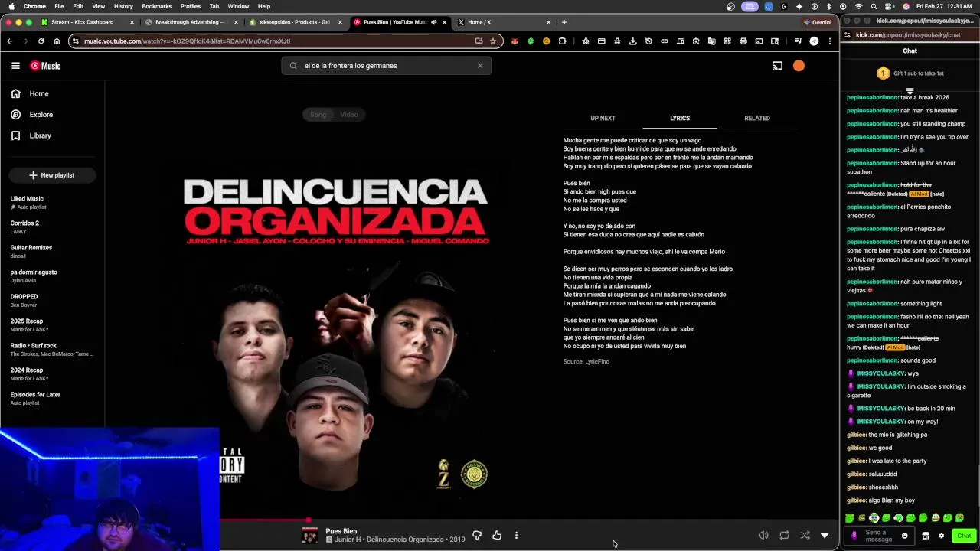Image resolution: width=980 pixels, height=551 pixels.
Task: Open the emoji picker in Kick chat
Action: [905, 536]
